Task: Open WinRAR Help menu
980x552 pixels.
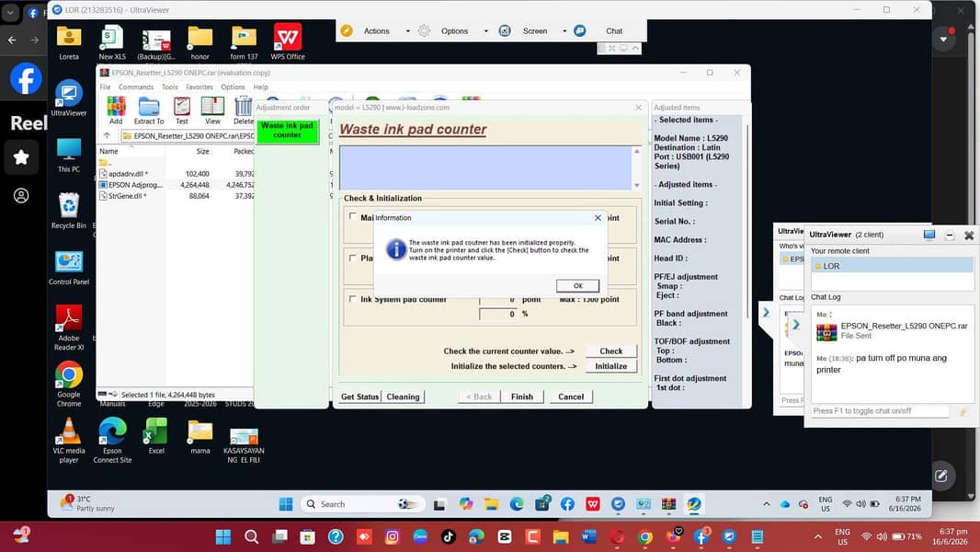Action: 260,86
